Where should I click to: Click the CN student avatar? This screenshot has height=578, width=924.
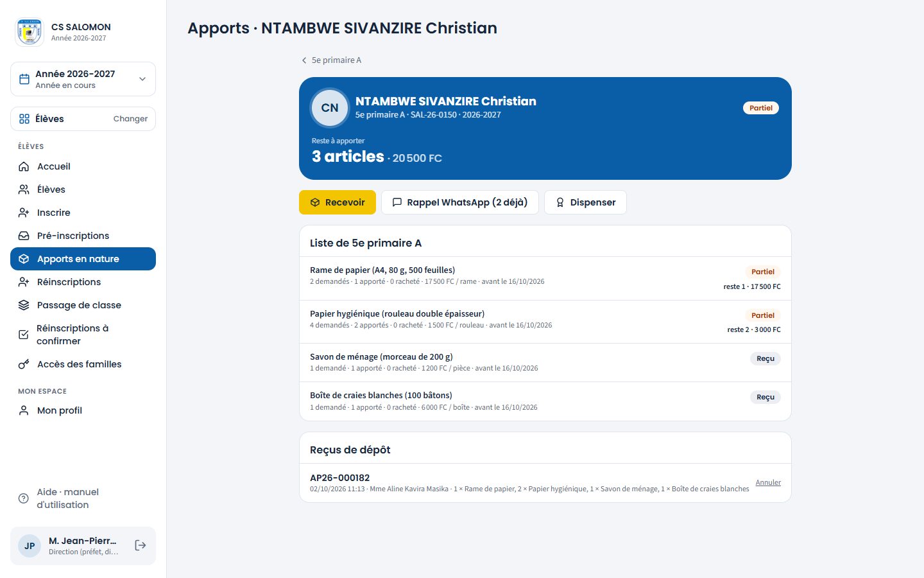(x=330, y=108)
